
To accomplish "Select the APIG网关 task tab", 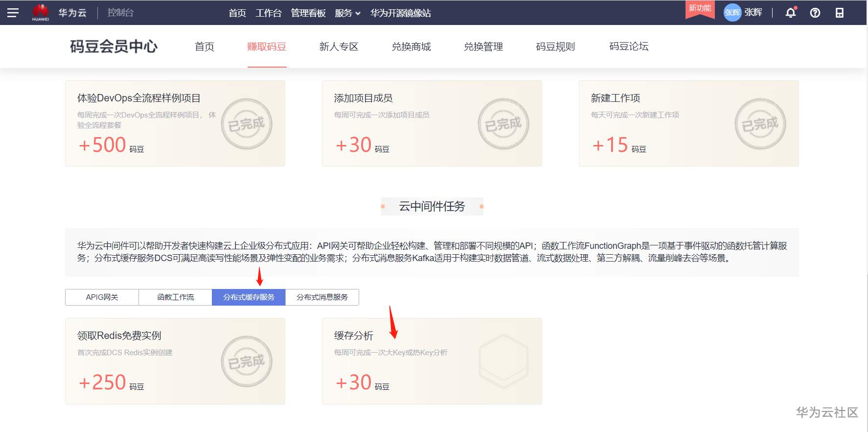I will point(102,297).
